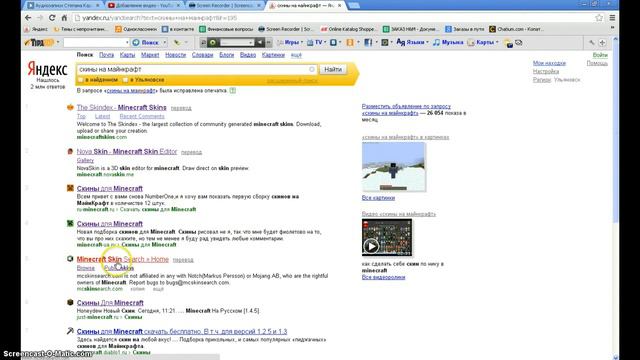The height and width of the screenshot is (360, 640).
Task: Click the mail envelope toolbar icon
Action: pyautogui.click(x=519, y=42)
